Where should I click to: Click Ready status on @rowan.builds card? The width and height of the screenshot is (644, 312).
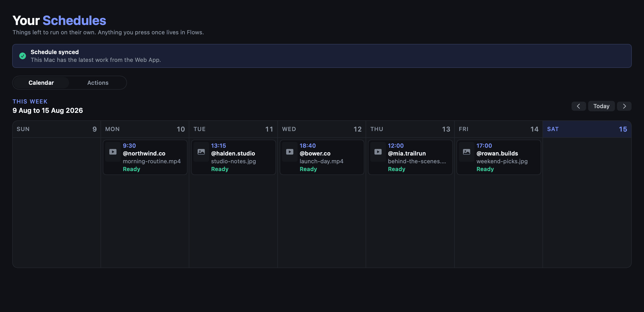click(485, 169)
